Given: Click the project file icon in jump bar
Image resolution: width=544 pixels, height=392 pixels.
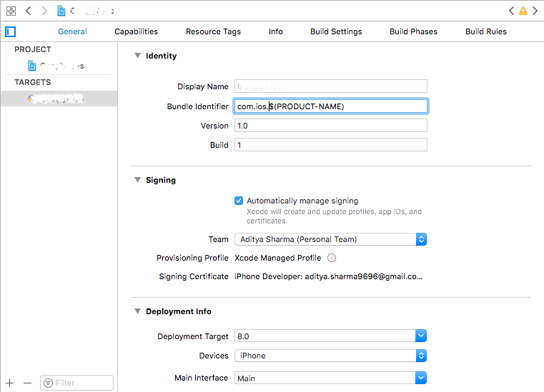Looking at the screenshot, I should [x=61, y=11].
